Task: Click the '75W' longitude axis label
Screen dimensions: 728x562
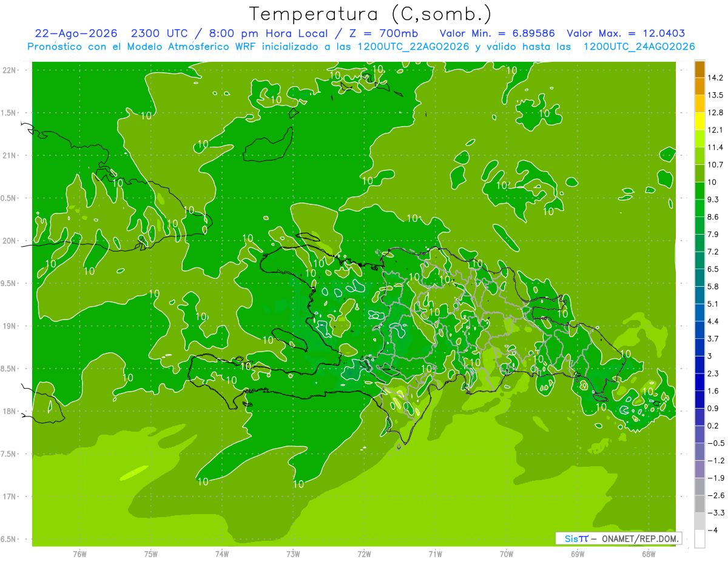Action: point(150,554)
